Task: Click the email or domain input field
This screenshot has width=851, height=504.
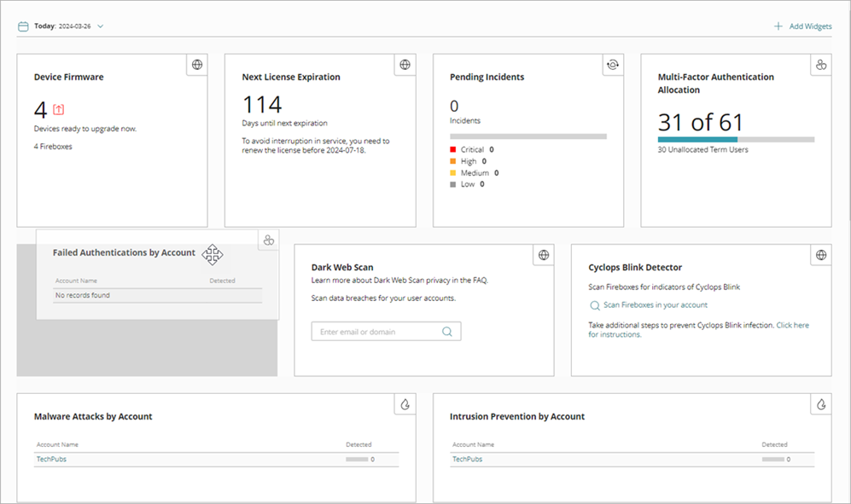Action: (x=376, y=331)
